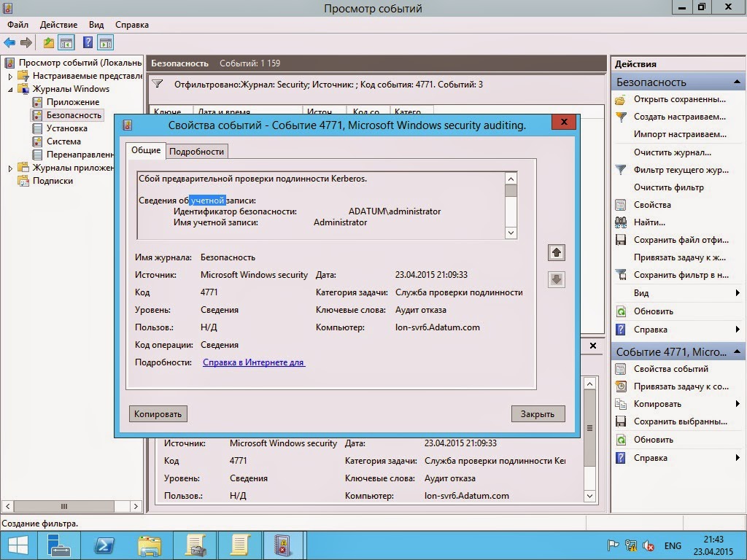Viewport: 747px width, 560px height.
Task: Select Установка log in tree
Action: (66, 128)
